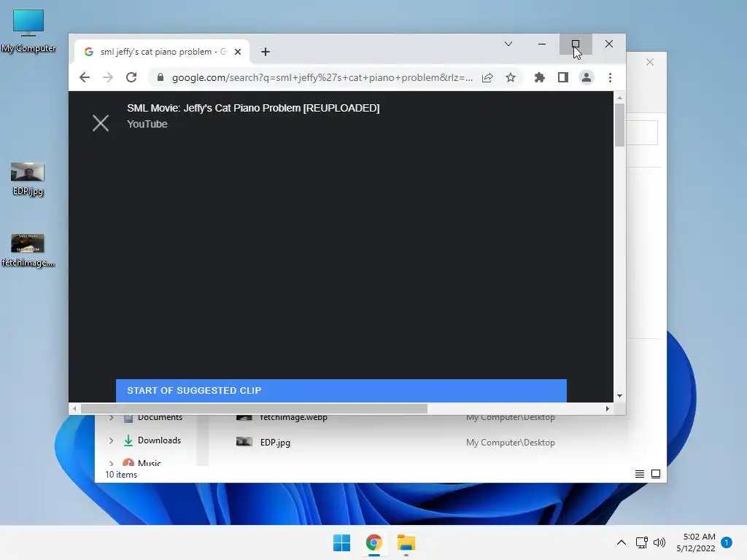Open the Chrome extensions puzzle icon

539,77
